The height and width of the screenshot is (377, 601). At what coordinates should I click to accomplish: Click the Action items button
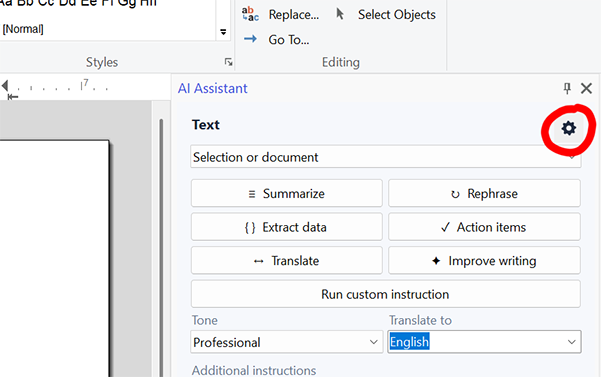tap(484, 227)
